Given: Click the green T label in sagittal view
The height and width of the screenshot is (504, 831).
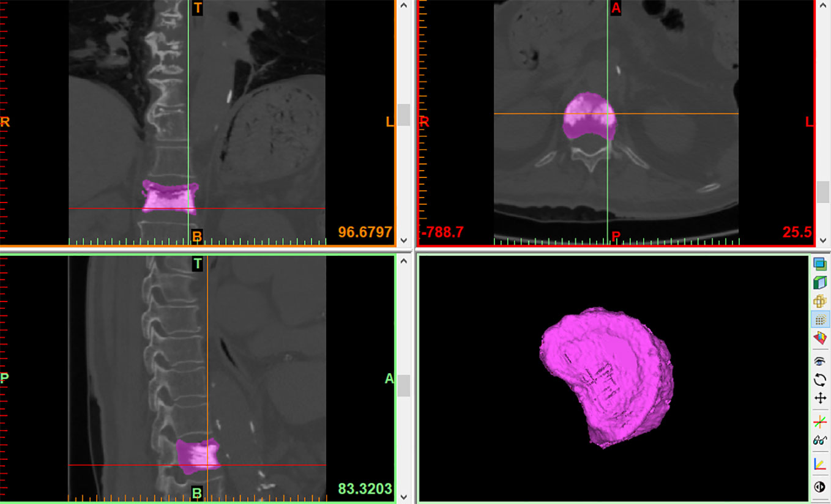Looking at the screenshot, I should click(197, 264).
